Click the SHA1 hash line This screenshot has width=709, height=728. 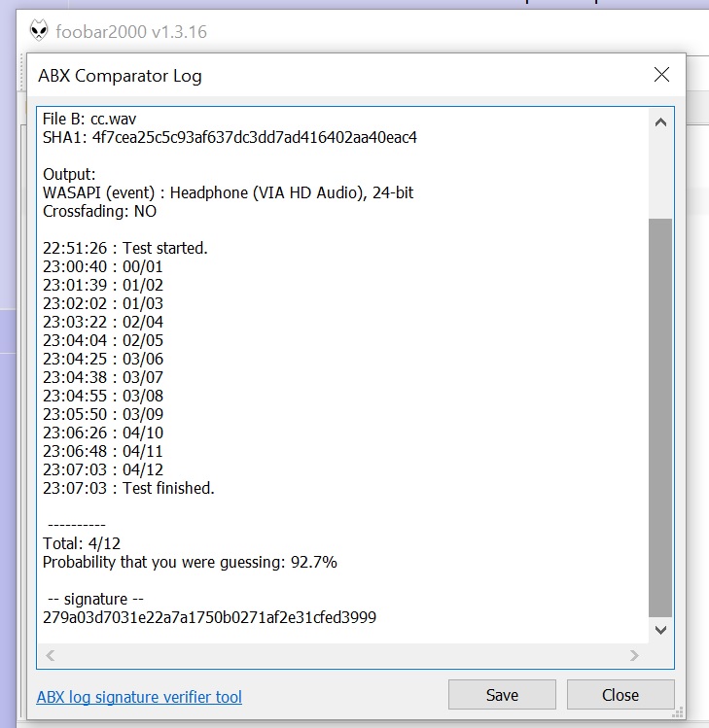point(230,137)
